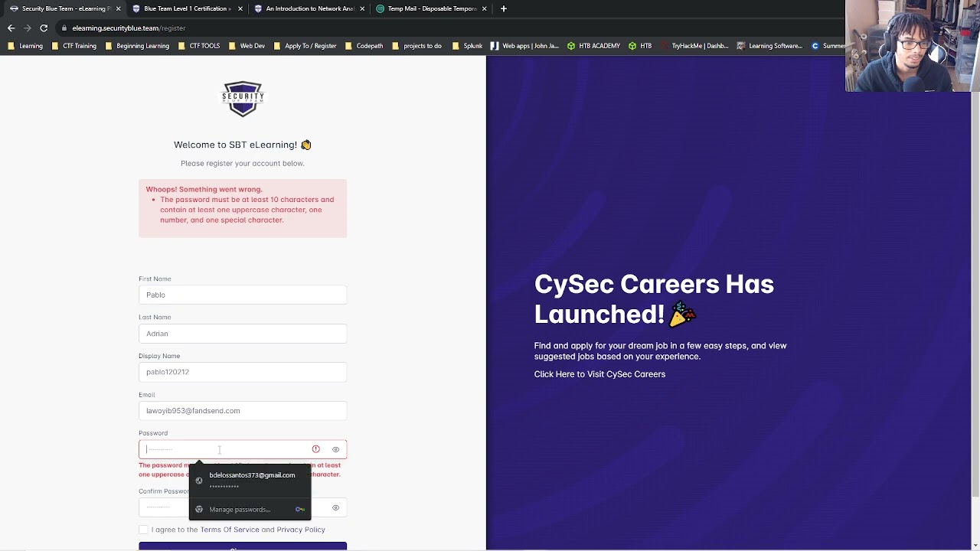Image resolution: width=980 pixels, height=551 pixels.
Task: Tick the Terms Of Service agreement checkbox
Action: (x=143, y=530)
